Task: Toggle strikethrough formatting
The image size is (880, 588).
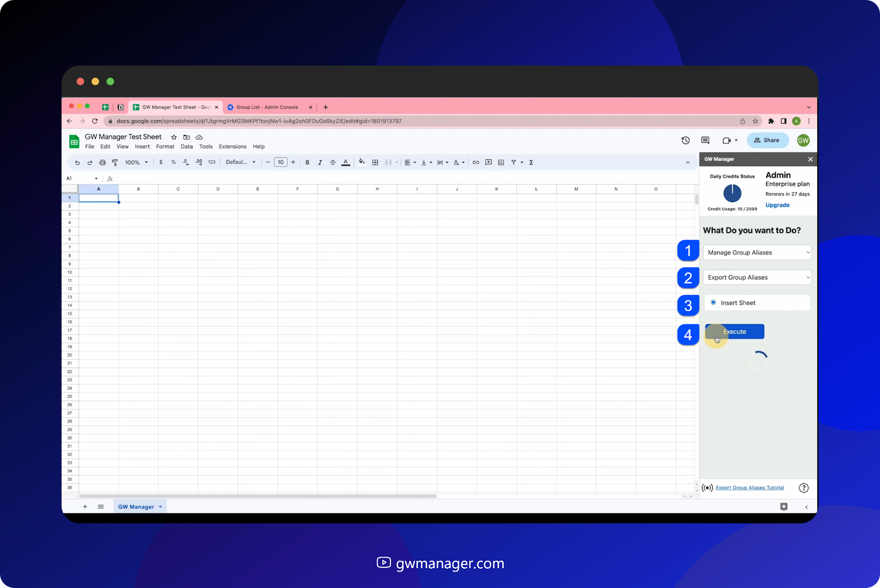Action: coord(333,163)
